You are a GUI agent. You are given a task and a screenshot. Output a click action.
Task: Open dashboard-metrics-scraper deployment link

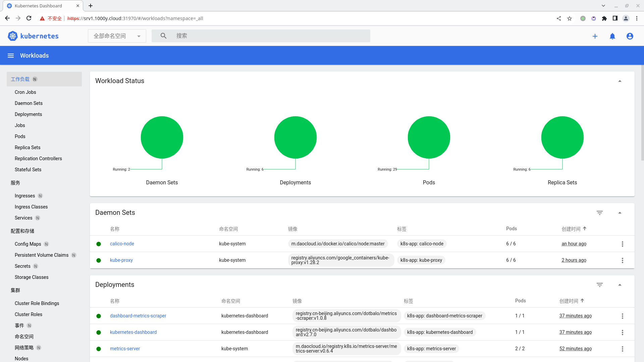138,316
